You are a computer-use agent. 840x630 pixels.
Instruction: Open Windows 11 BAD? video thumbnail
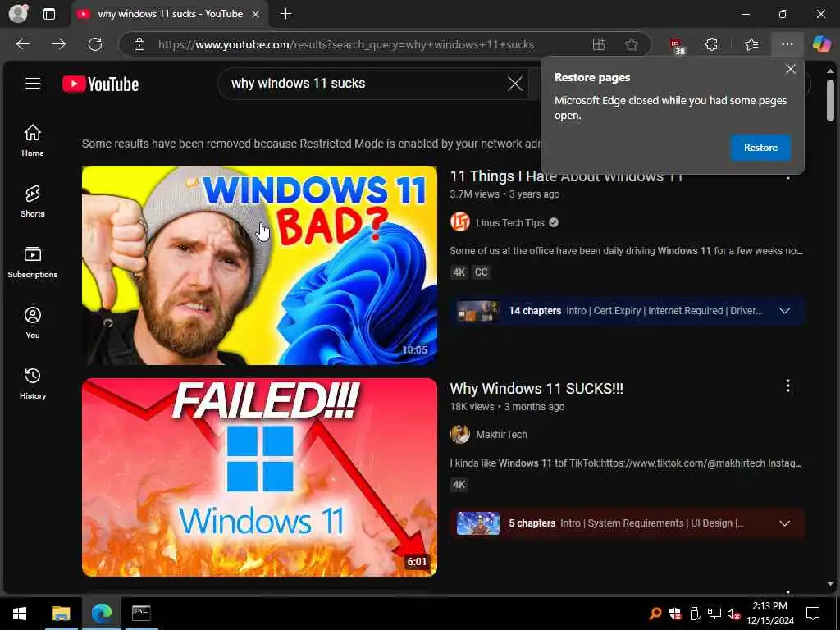pos(259,265)
